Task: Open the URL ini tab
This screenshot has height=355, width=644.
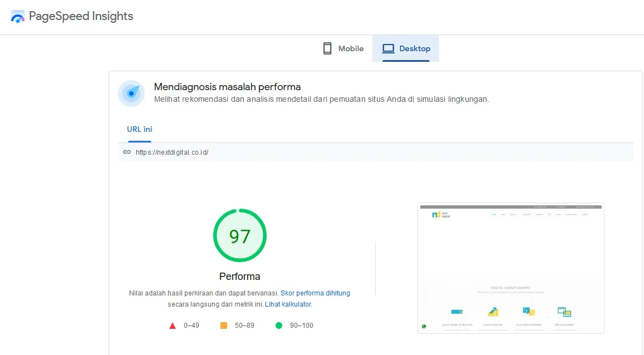Action: (139, 129)
